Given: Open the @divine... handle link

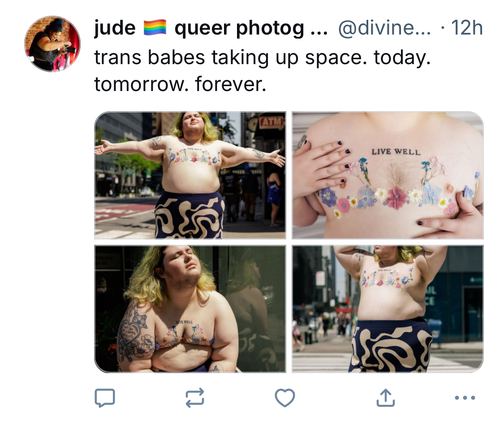Looking at the screenshot, I should [384, 28].
